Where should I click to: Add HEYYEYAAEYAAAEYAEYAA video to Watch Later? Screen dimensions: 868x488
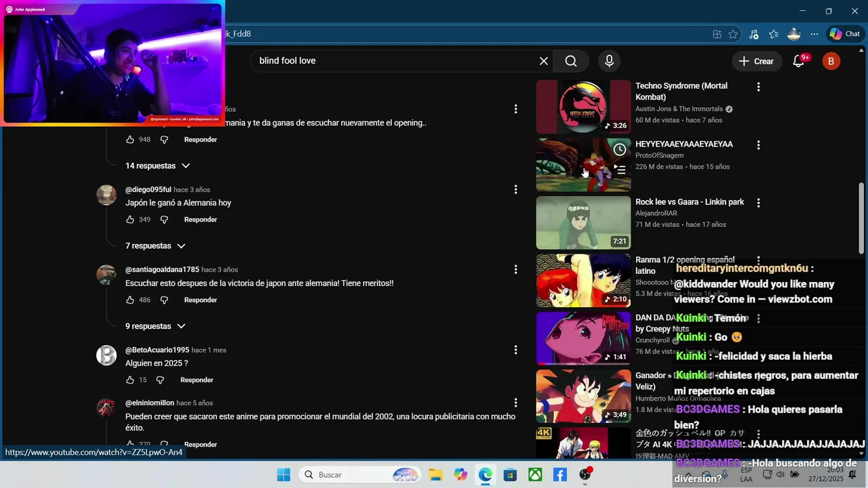pos(620,149)
